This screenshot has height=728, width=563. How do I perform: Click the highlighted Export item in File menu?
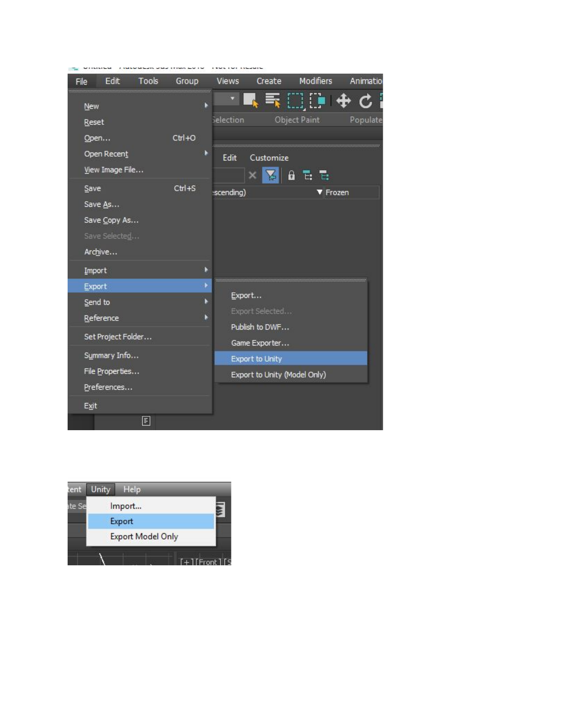tap(140, 286)
